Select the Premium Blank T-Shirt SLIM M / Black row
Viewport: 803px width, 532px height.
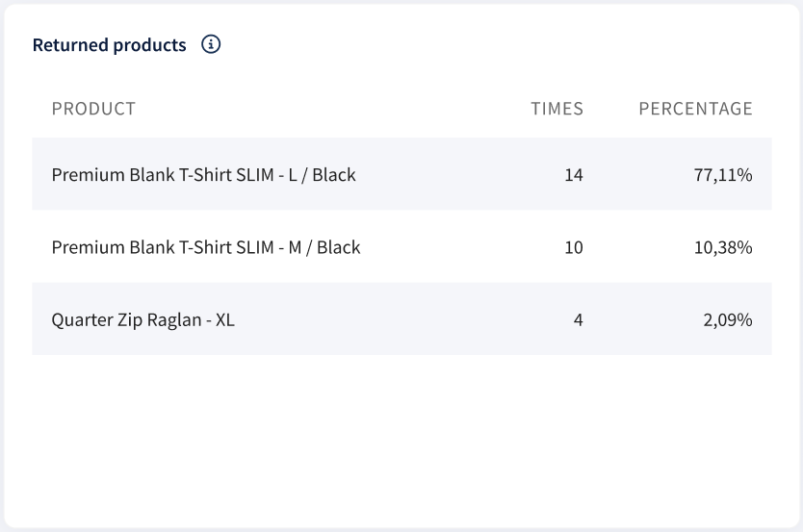401,246
